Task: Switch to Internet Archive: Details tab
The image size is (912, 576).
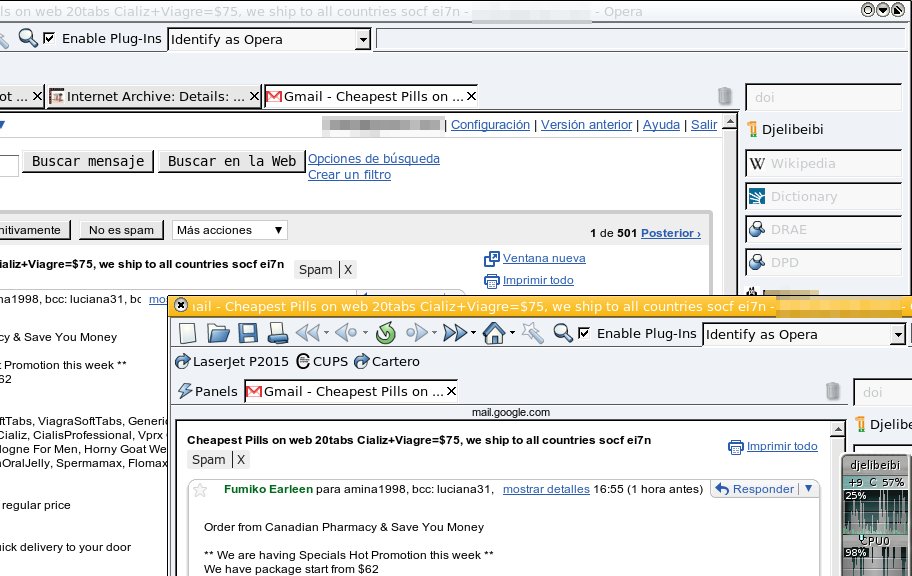Action: [x=154, y=97]
